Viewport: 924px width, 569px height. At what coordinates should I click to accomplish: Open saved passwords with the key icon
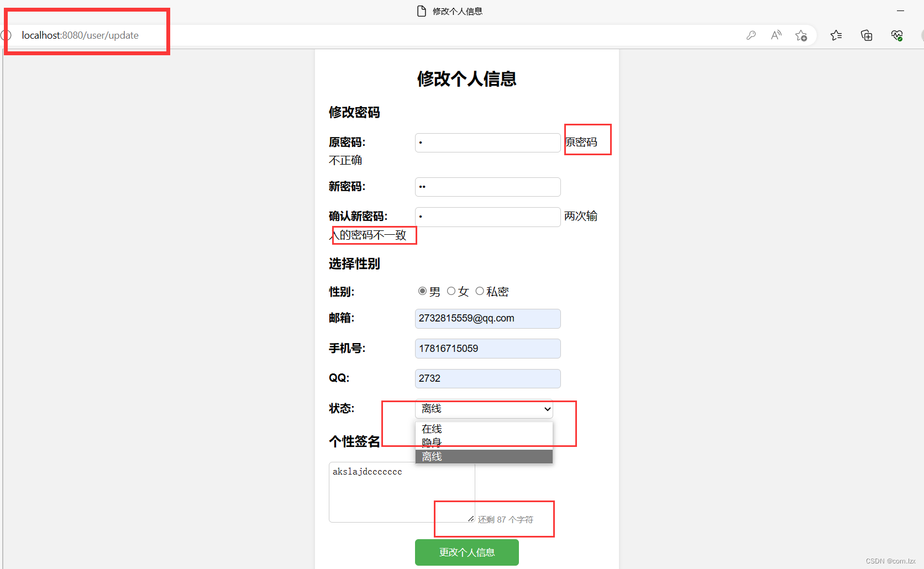(x=751, y=35)
